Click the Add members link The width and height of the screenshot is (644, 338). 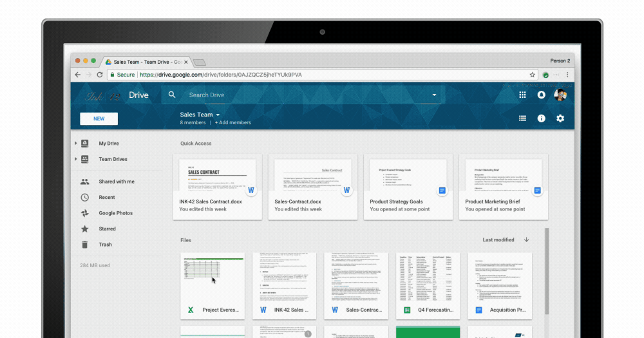point(233,122)
